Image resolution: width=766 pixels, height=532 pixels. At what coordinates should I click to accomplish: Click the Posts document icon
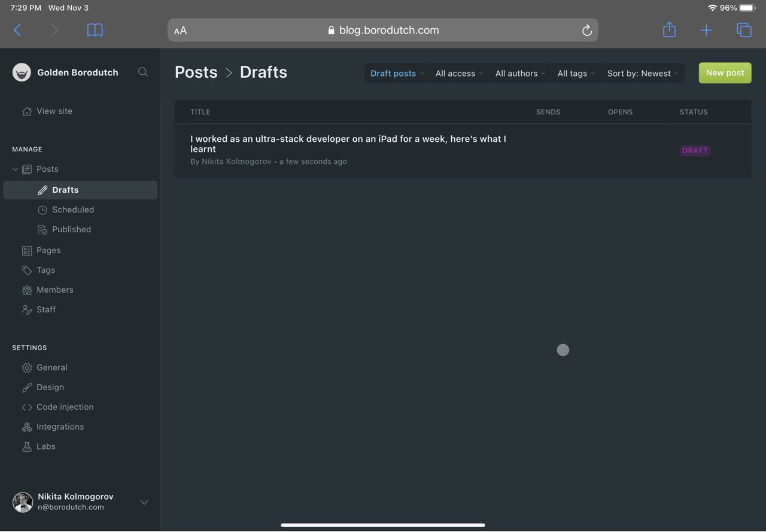coord(27,169)
